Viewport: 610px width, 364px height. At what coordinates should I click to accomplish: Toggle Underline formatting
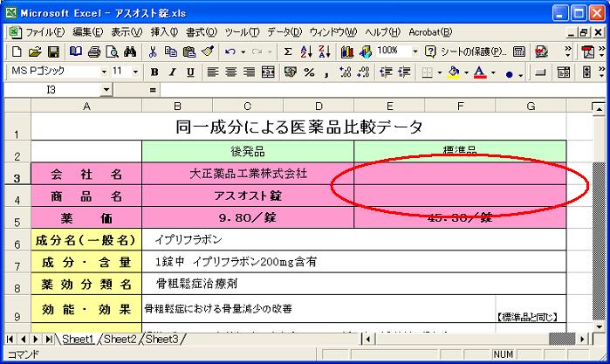coord(189,72)
